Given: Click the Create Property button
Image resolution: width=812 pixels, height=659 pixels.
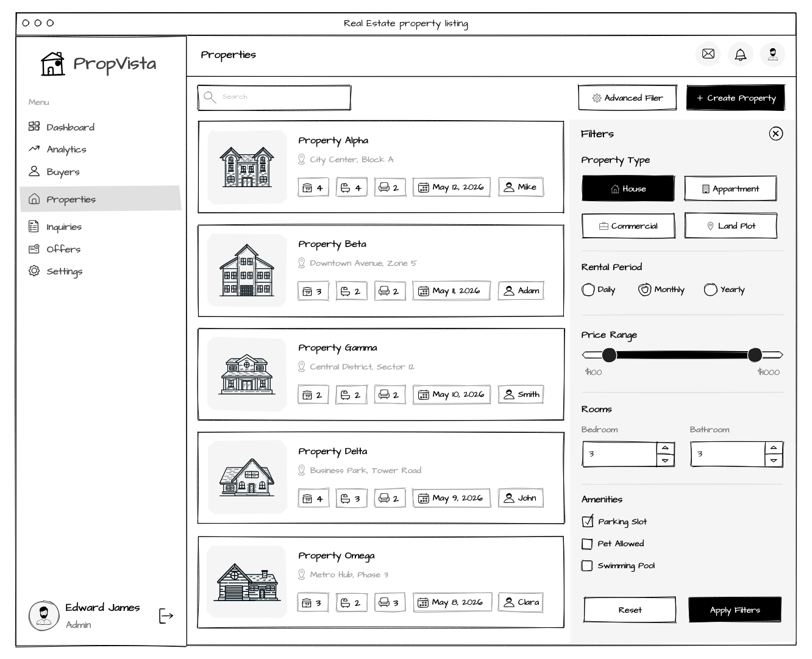Looking at the screenshot, I should (736, 98).
